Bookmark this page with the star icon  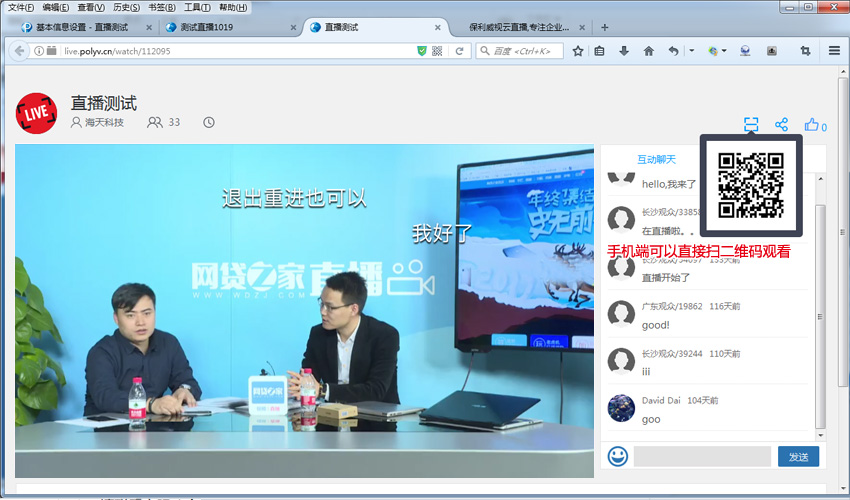pos(578,51)
